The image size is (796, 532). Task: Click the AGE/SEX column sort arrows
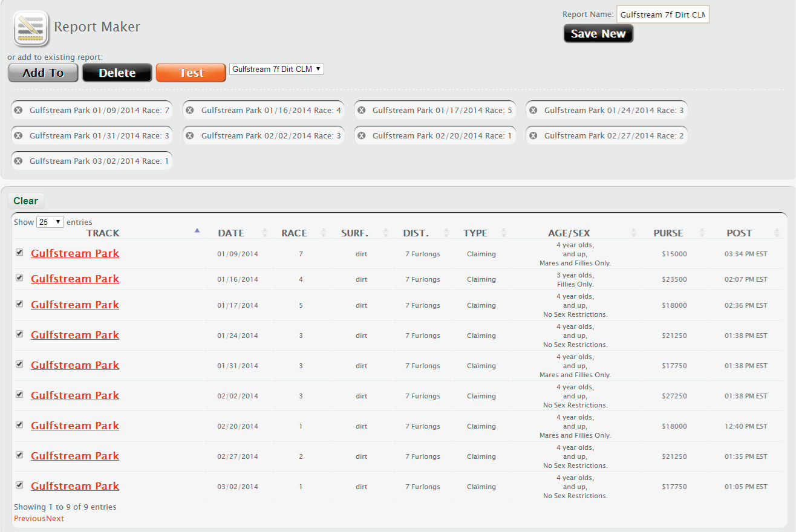634,233
